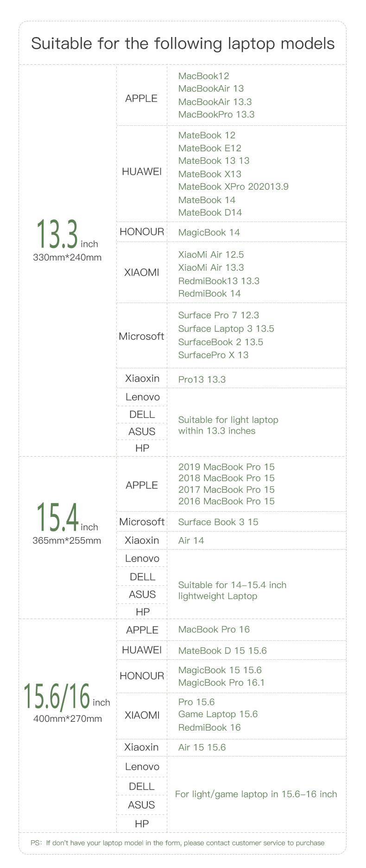This screenshot has height=868, width=366.
Task: Click MagicBook Pro 16.1 entry
Action: pyautogui.click(x=221, y=682)
